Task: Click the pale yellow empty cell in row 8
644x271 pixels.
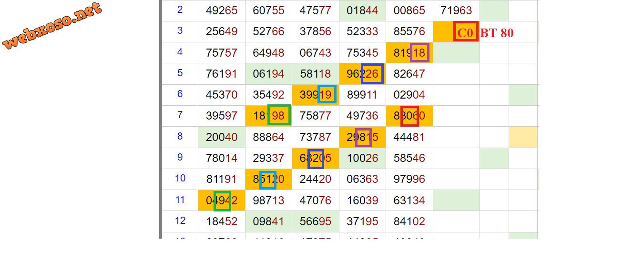Action: point(523,137)
